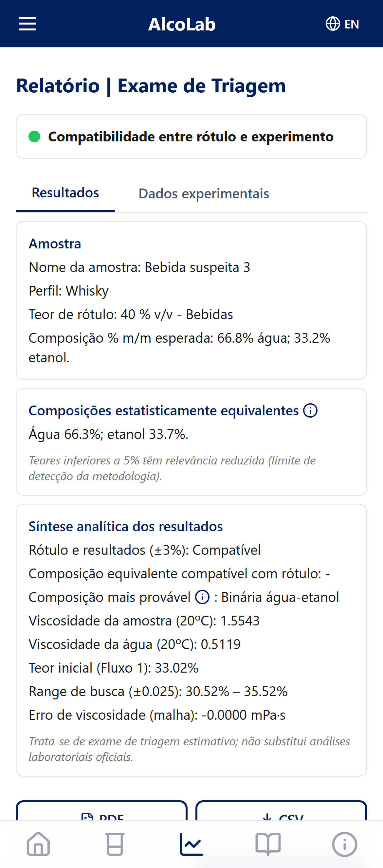This screenshot has width=383, height=868.
Task: Open the guide book icon in bottom navigation
Action: [x=268, y=844]
